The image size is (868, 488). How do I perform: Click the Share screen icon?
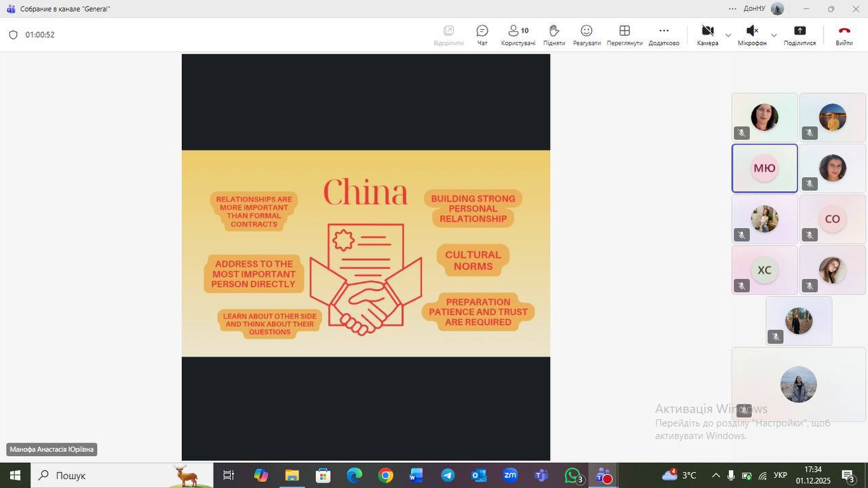[800, 35]
